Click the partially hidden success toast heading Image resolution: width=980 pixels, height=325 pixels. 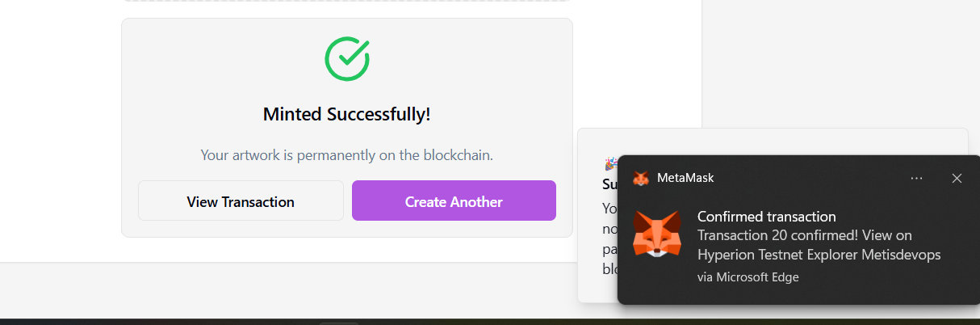point(609,184)
